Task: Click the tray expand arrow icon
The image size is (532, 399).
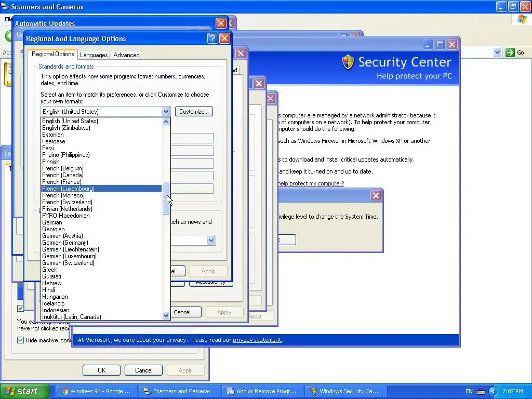Action: [x=493, y=392]
